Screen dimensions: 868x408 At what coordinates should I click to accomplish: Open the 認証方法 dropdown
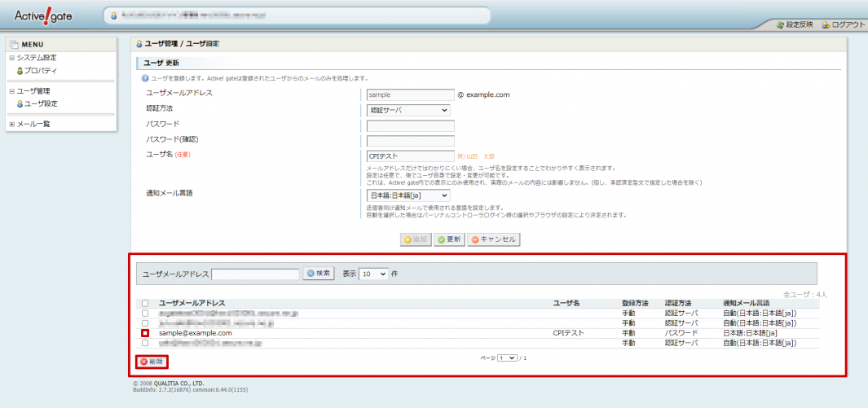408,110
